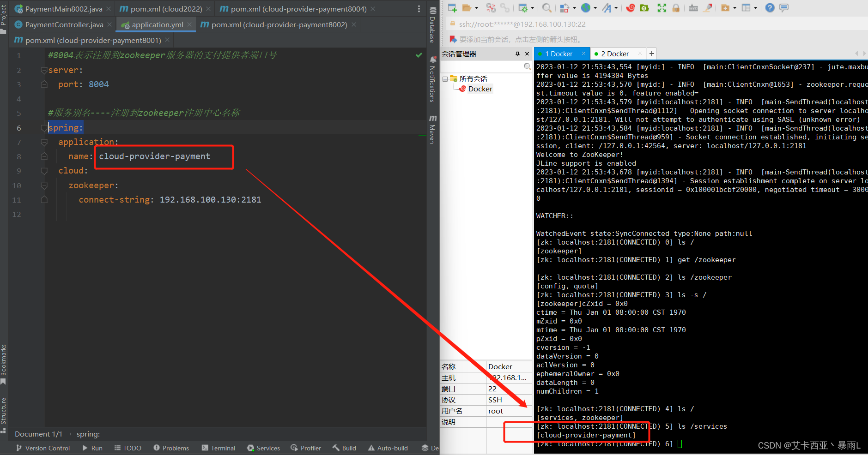This screenshot has width=868, height=455.
Task: Click the magnifier find icon in Xshell toolbar
Action: pyautogui.click(x=547, y=8)
